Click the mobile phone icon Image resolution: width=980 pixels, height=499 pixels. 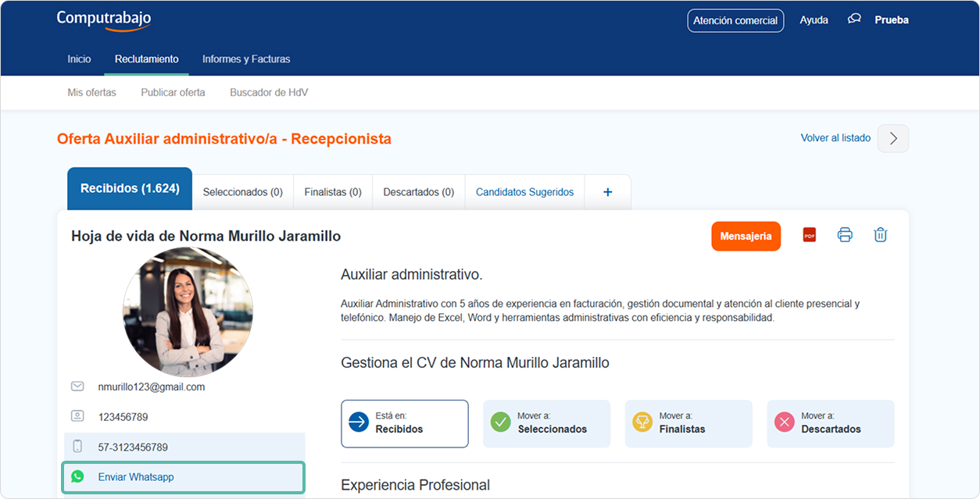point(77,447)
